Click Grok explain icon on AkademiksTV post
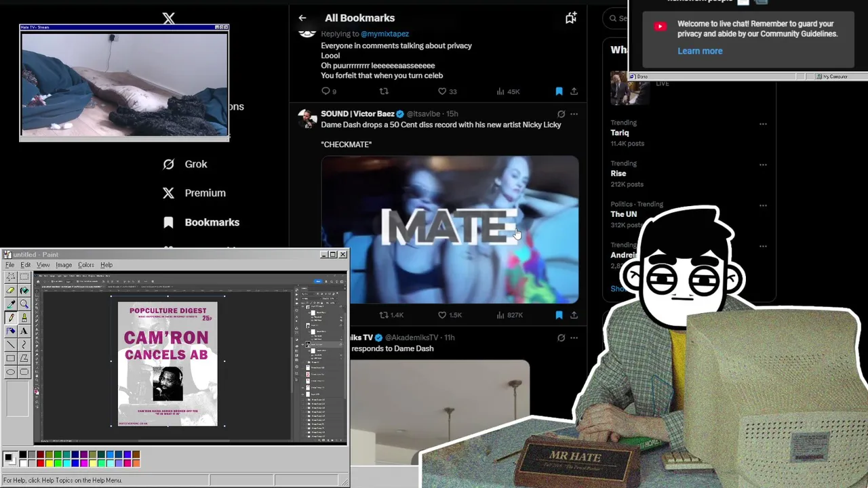Viewport: 868px width, 488px height. click(x=561, y=338)
